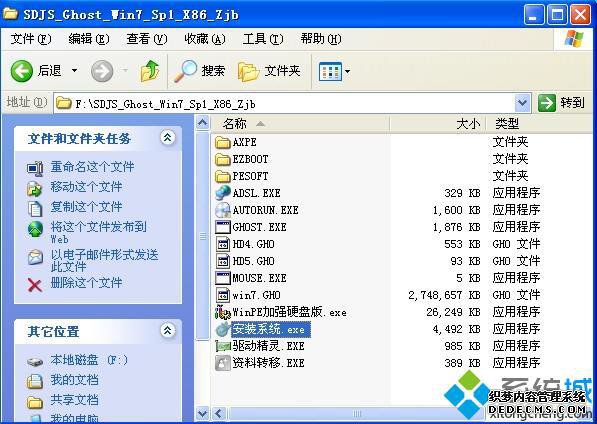Viewport: 597px width, 424px height.
Task: Click the e-mail envelope icon
Action: pos(35,257)
